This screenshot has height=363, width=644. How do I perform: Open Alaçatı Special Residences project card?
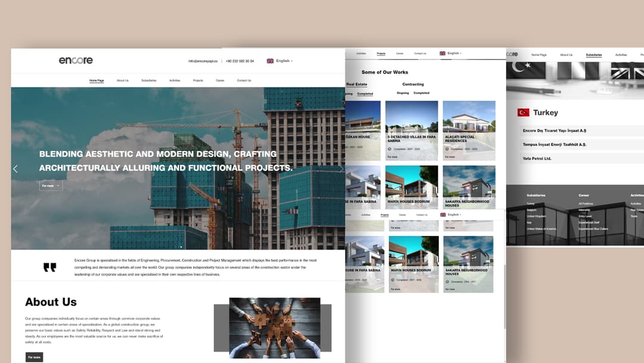[x=469, y=130]
